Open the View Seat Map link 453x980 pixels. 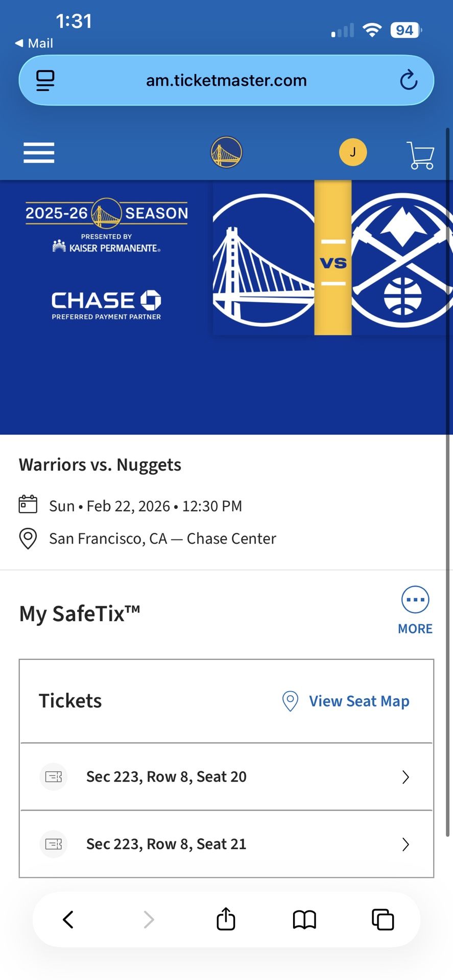tap(359, 701)
